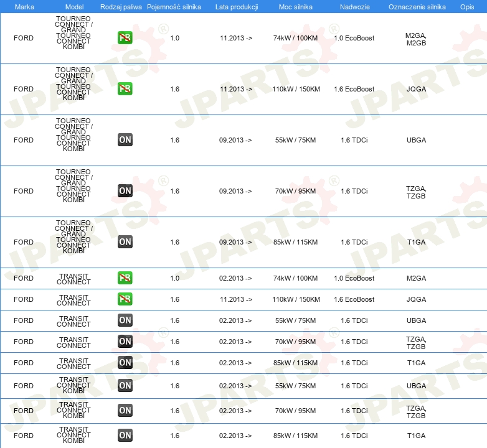Click the ON diesel icon for the Tourneo T1GA engine
The image size is (487, 448).
(x=125, y=241)
